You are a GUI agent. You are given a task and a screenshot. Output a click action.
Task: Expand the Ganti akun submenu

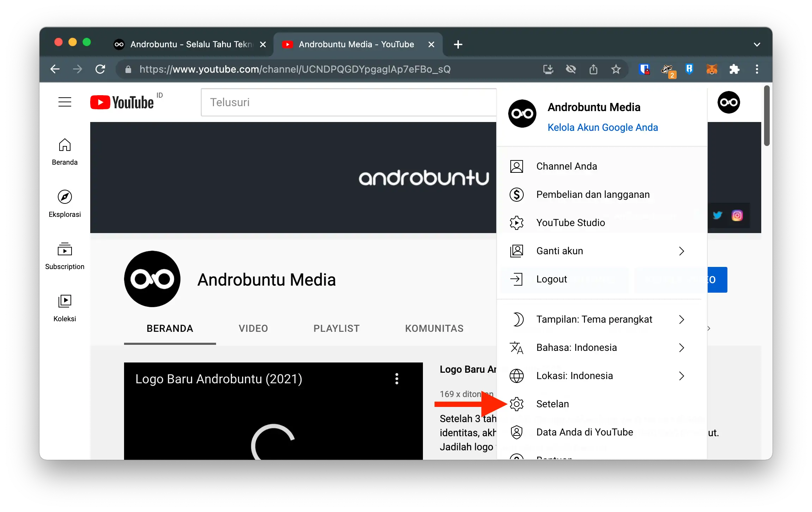[560, 251]
